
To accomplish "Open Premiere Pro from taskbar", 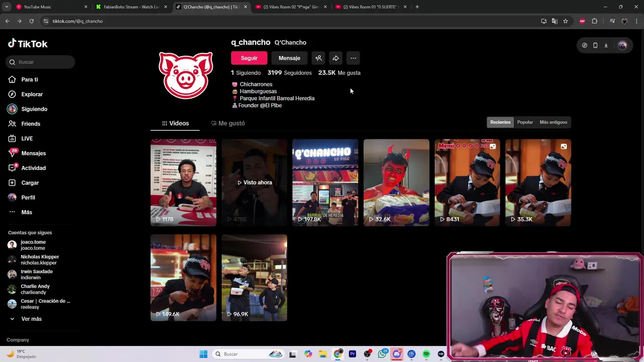I will tap(352, 354).
